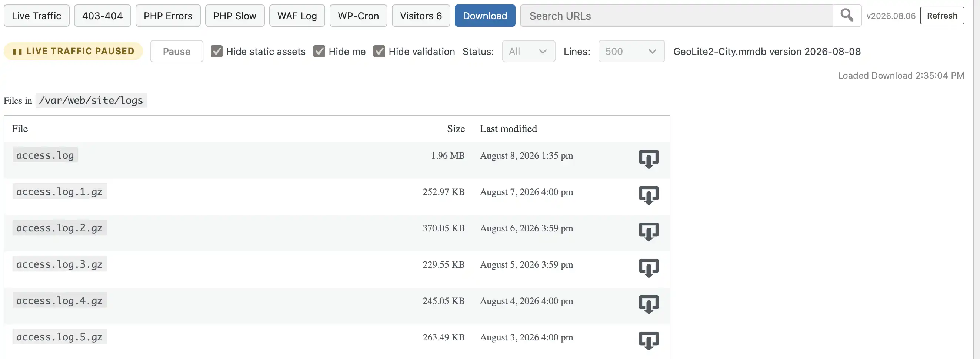This screenshot has width=980, height=359.
Task: Click the GeoLite2-City.mmdb version text
Action: 767,51
